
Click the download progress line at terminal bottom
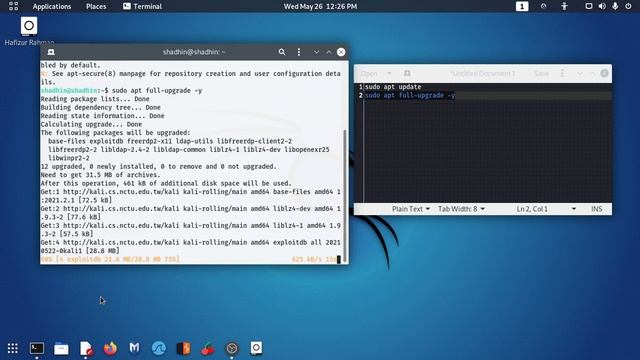click(190, 259)
